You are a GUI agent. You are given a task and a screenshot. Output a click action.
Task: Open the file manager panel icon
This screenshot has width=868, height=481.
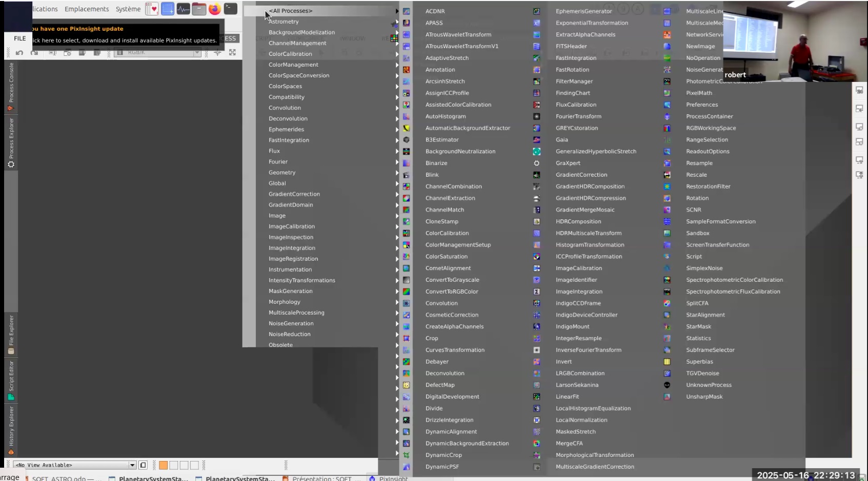pyautogui.click(x=199, y=9)
